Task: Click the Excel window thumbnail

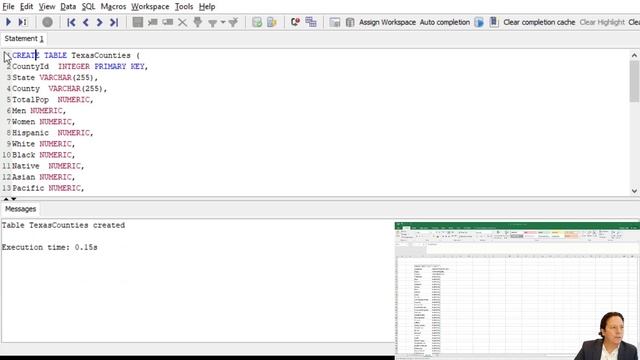Action: [517, 291]
